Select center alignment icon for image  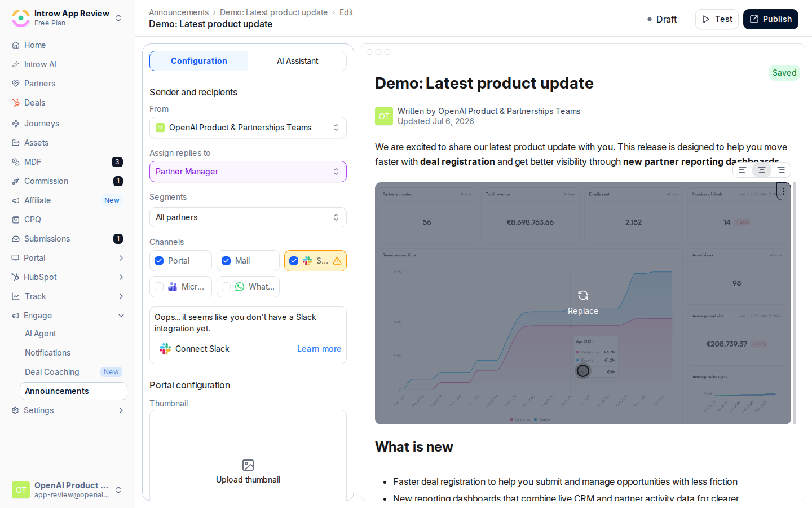point(762,170)
